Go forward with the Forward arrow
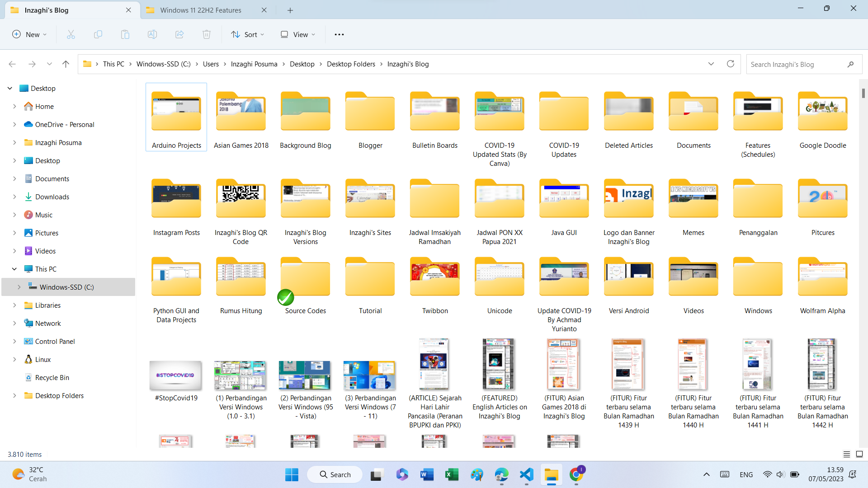 32,64
